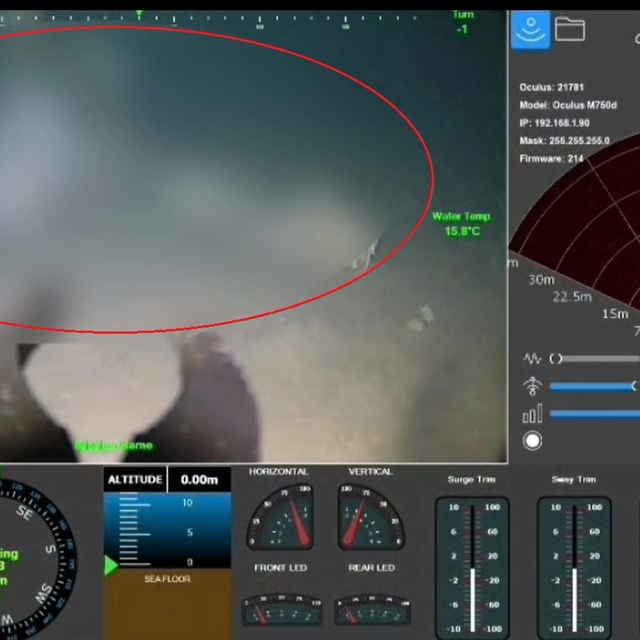Viewport: 640px width, 640px height.
Task: Click the green heading marker on top ruler
Action: coord(139,15)
